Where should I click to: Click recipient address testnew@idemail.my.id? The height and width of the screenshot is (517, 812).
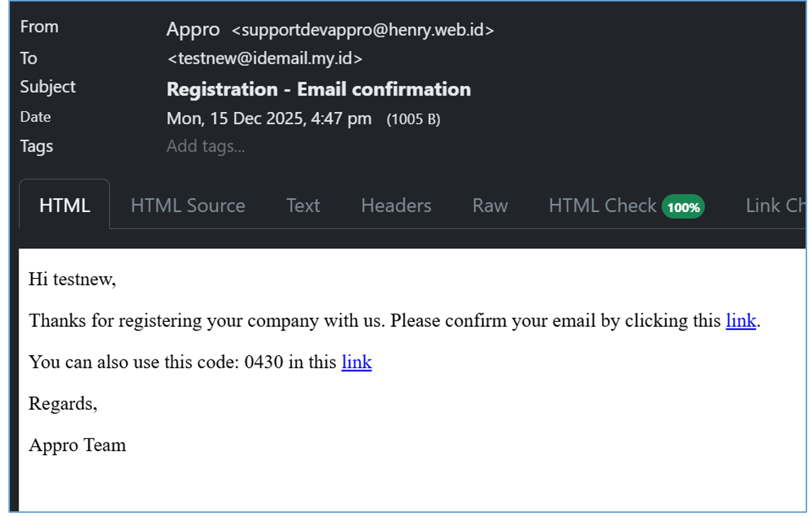point(265,58)
